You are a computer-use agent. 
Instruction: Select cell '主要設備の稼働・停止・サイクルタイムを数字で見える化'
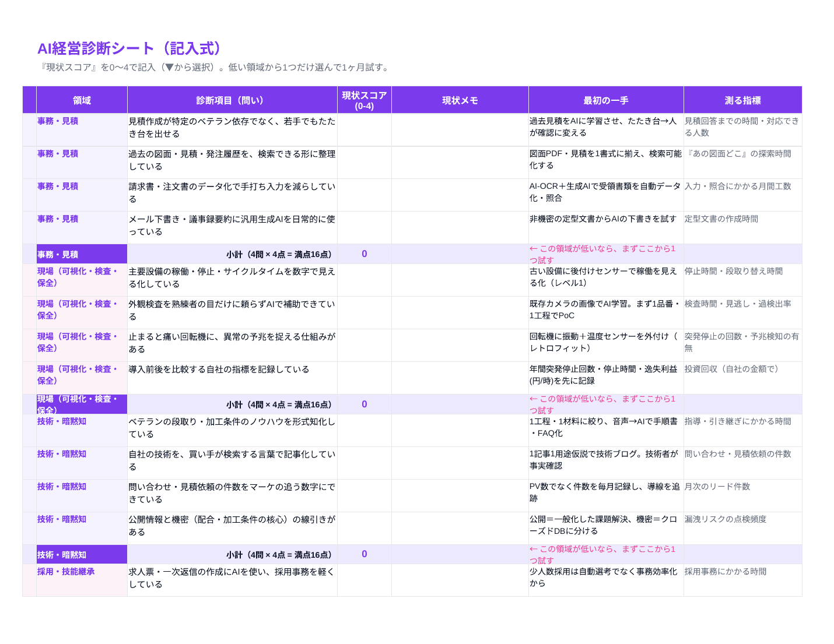232,280
